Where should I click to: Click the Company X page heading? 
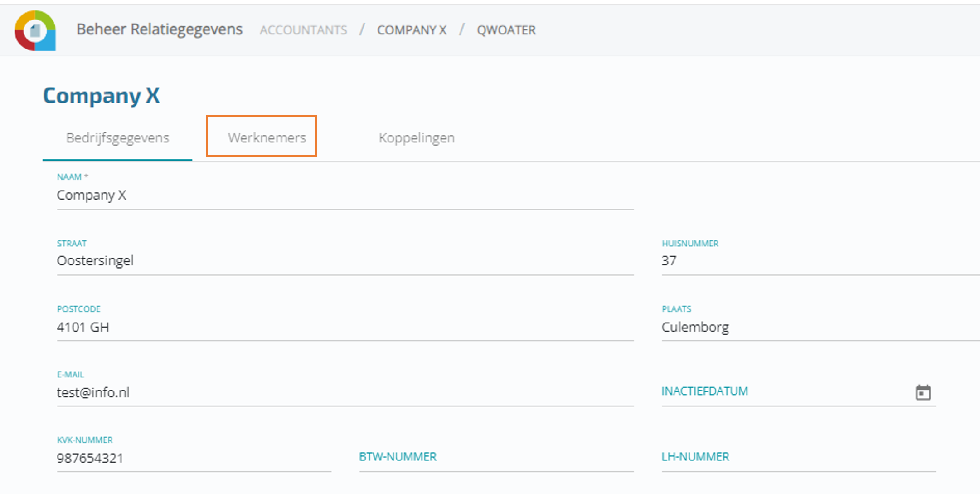102,96
